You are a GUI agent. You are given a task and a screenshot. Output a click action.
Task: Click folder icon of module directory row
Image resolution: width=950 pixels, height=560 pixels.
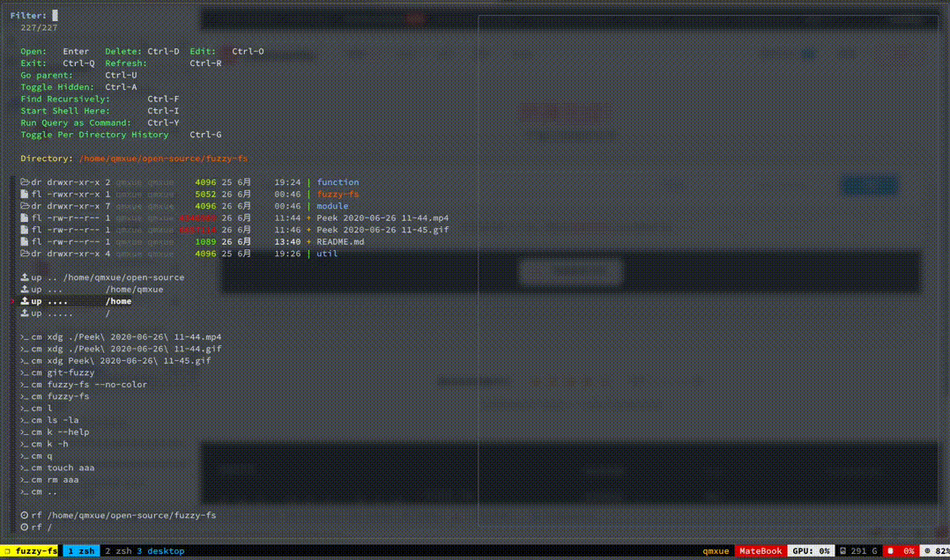[x=25, y=206]
